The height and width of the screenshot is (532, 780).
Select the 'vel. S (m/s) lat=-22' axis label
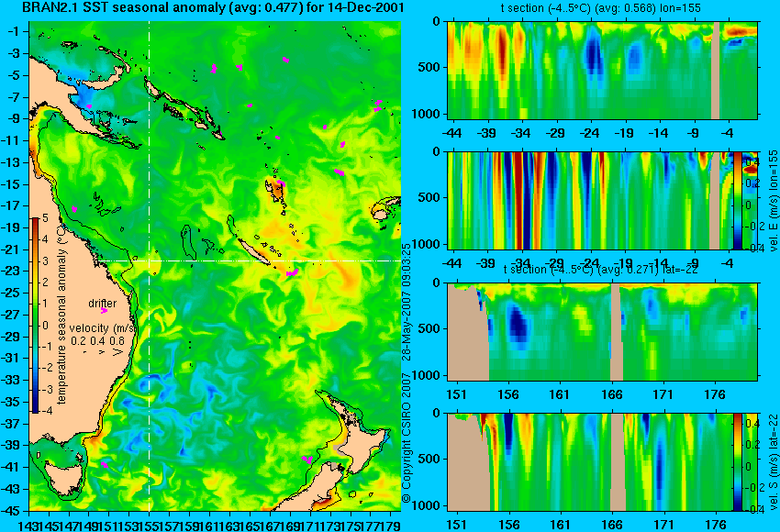[x=773, y=462]
